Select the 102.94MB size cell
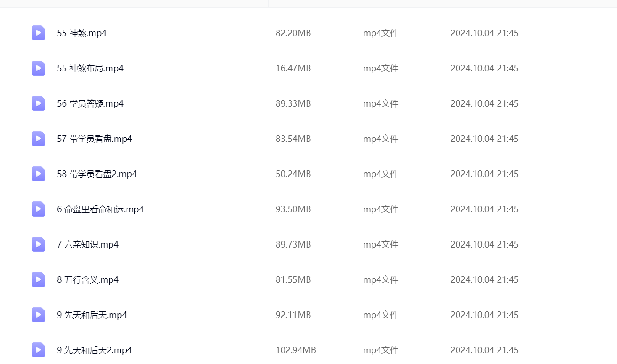 coord(295,350)
